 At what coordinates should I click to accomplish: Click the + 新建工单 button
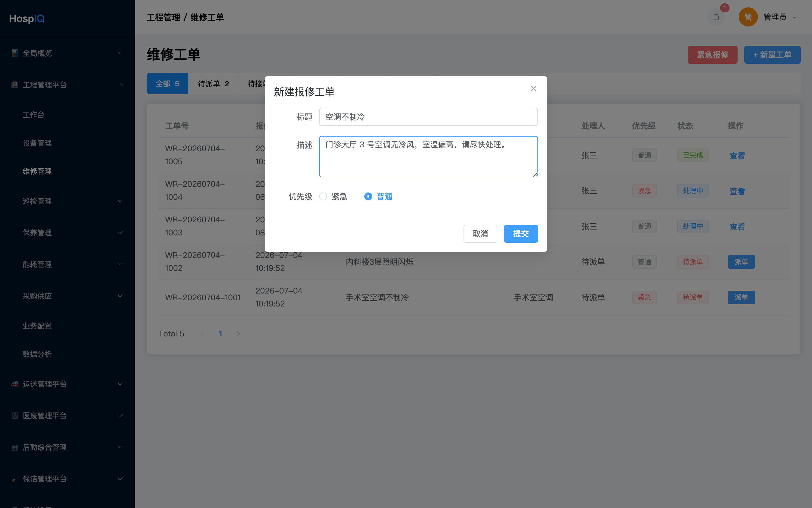click(772, 54)
